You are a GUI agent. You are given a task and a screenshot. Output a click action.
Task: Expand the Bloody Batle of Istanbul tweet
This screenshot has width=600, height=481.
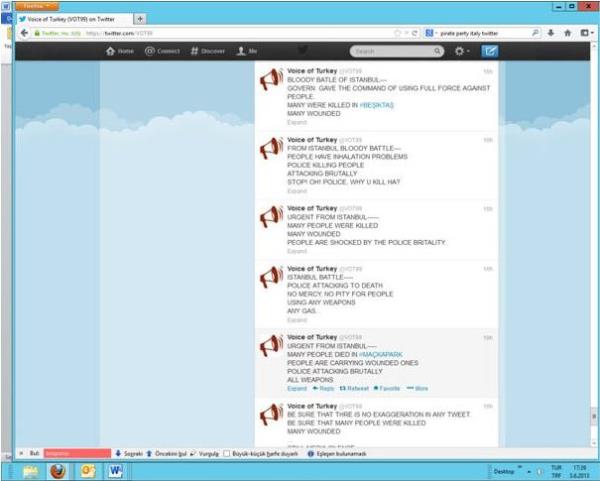[297, 122]
